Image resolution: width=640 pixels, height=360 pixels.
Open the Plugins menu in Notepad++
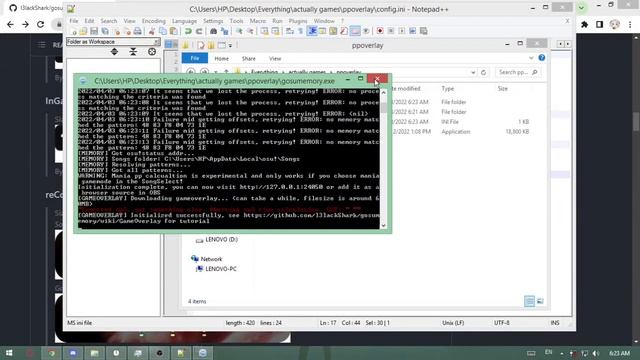pyautogui.click(x=298, y=21)
